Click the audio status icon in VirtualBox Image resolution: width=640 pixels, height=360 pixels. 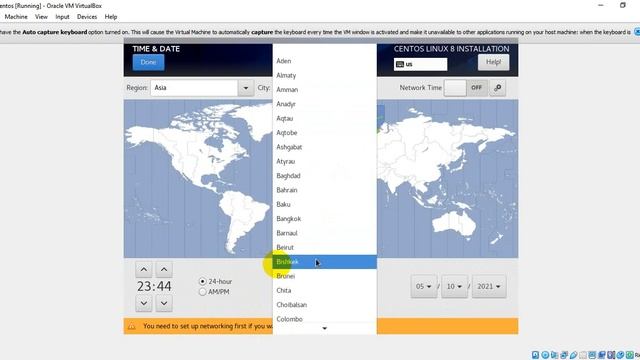[554, 355]
